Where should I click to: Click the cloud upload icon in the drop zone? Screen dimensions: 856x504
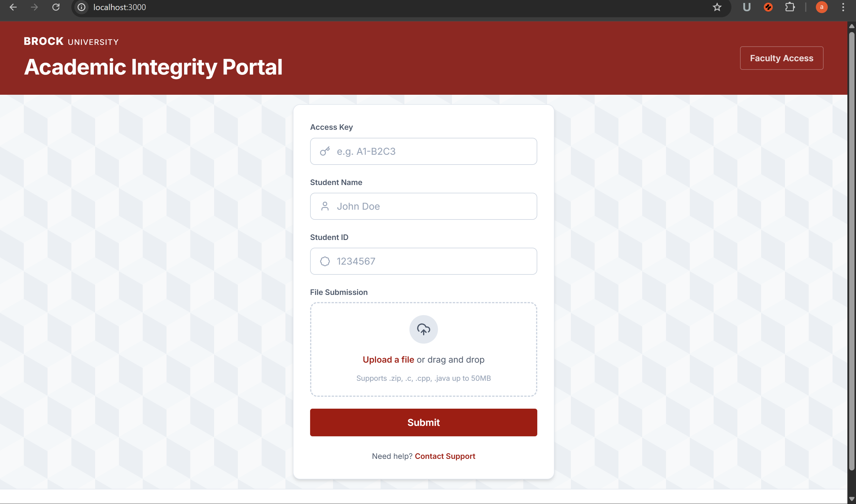423,329
